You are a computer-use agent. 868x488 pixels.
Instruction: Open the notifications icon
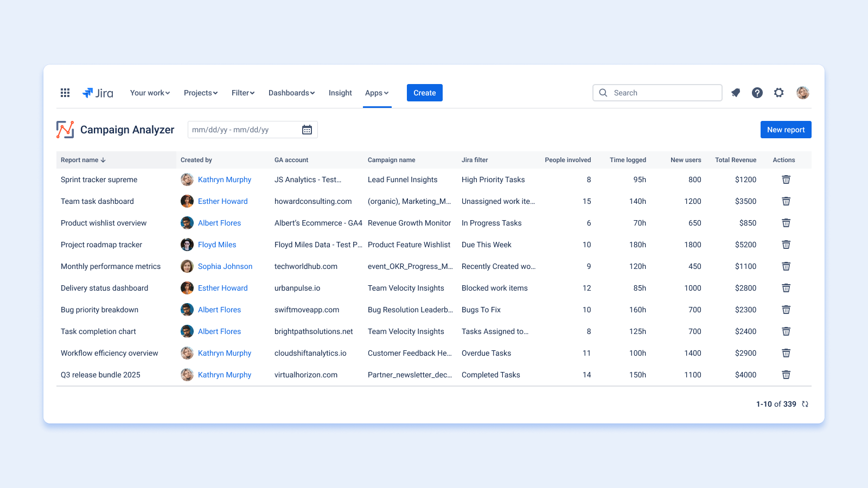click(736, 93)
